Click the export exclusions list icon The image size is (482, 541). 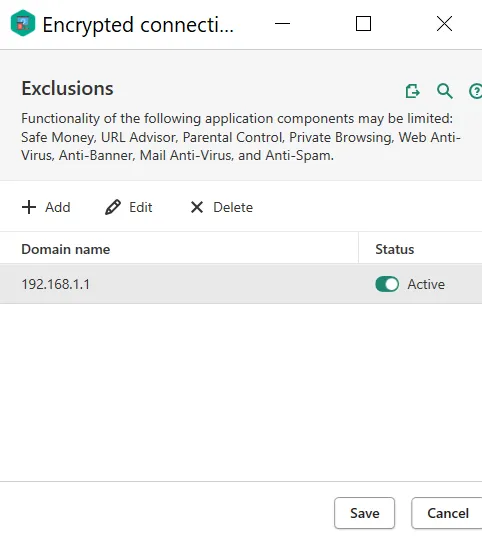point(412,91)
